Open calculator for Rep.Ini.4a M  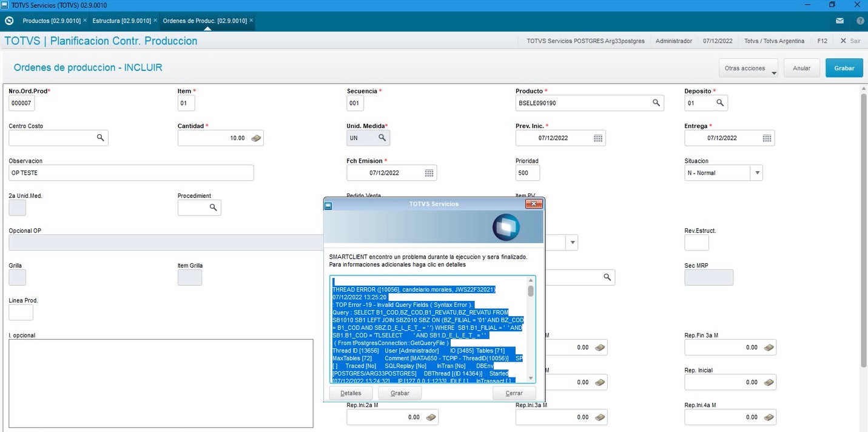tap(769, 417)
